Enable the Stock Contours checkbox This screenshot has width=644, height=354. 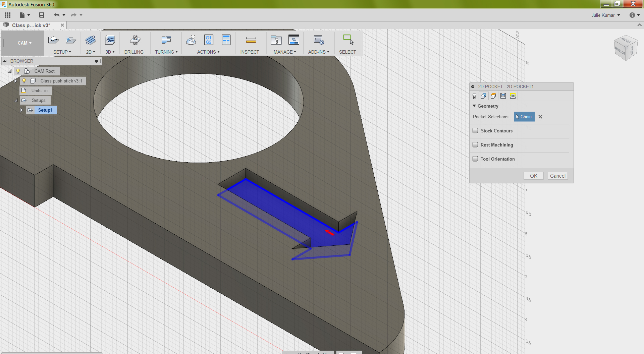coord(475,130)
